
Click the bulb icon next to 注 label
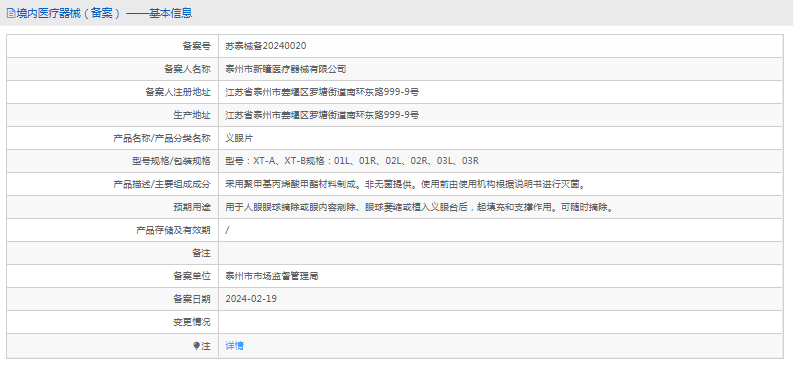196,346
